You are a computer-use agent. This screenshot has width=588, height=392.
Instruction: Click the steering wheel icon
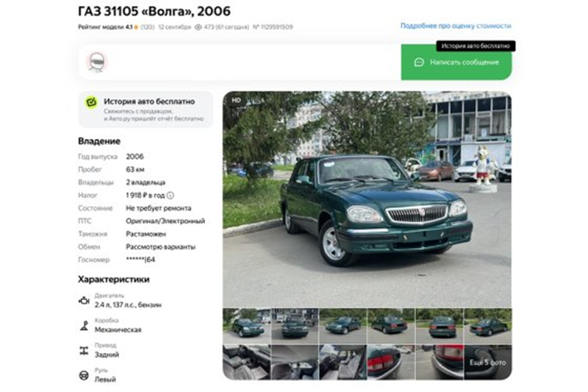coord(84,376)
